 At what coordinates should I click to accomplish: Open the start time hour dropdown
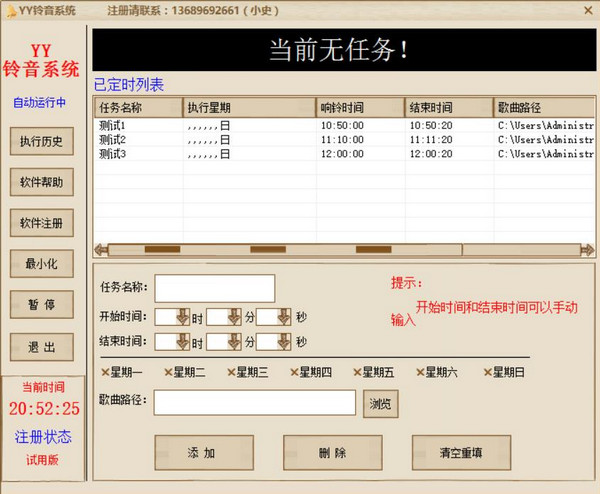[182, 317]
